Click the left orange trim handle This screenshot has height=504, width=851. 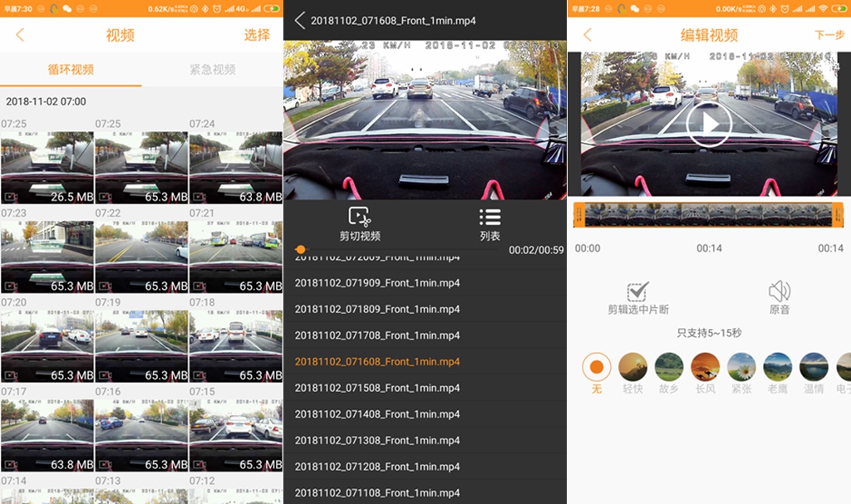pyautogui.click(x=579, y=215)
